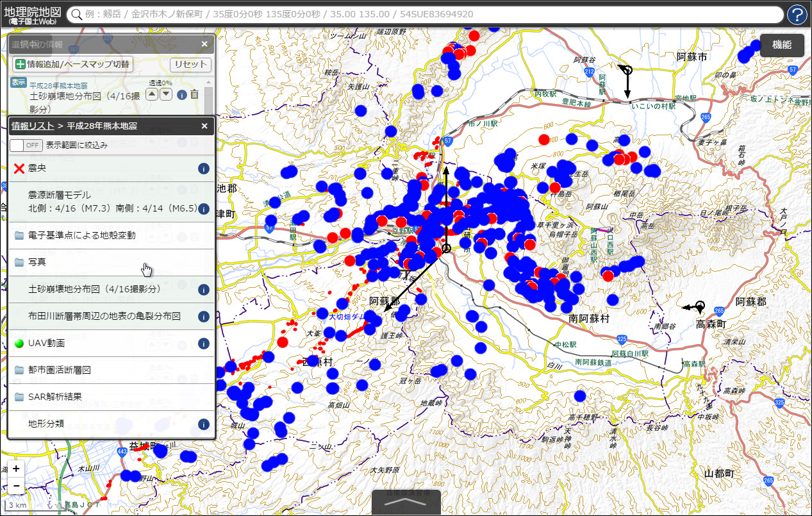Zoom in with the plus map button

coord(16,469)
